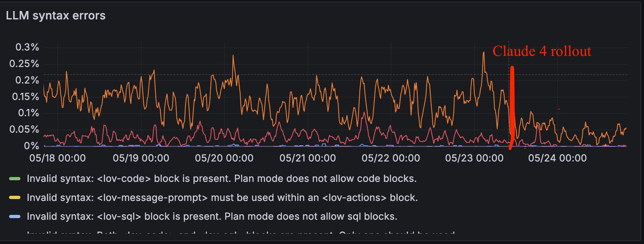This screenshot has height=244, width=644.
Task: Toggle the lov-code plan mode legend series
Action: (222, 179)
